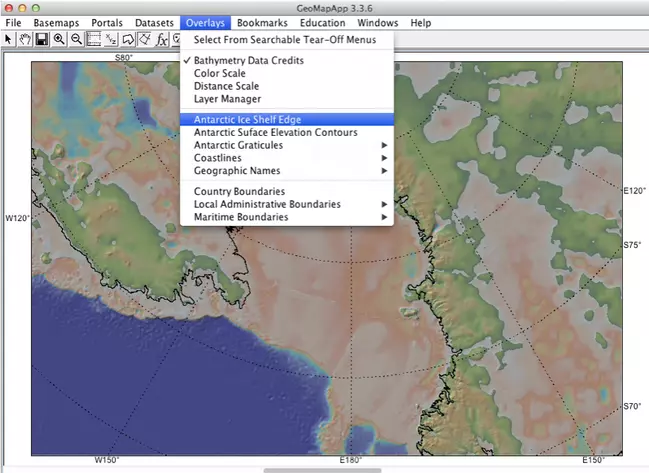Choose the zoom in magnifier
The width and height of the screenshot is (649, 473).
pos(60,39)
